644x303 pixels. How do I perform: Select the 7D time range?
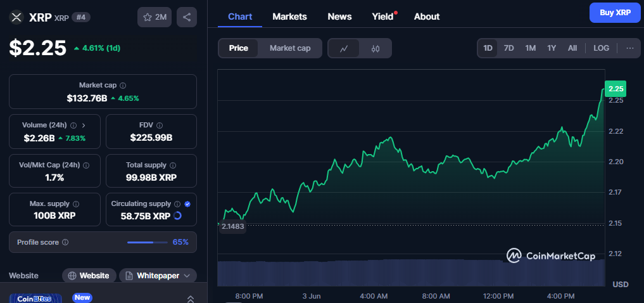509,48
